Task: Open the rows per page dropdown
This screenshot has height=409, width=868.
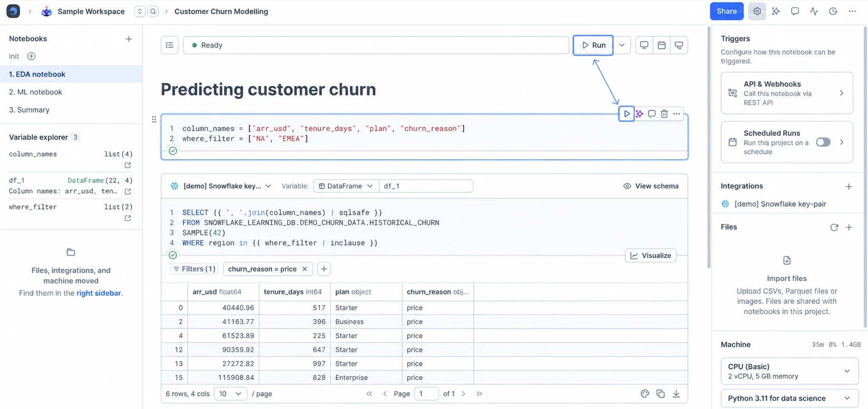Action: click(x=230, y=394)
